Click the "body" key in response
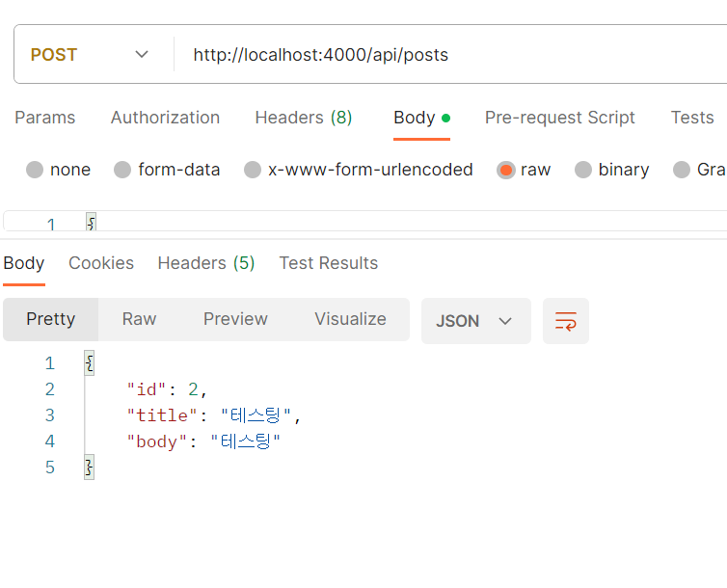 tap(157, 441)
